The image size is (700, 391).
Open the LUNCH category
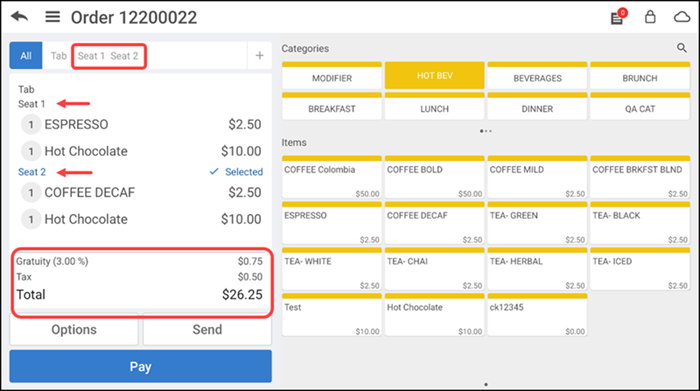click(434, 106)
